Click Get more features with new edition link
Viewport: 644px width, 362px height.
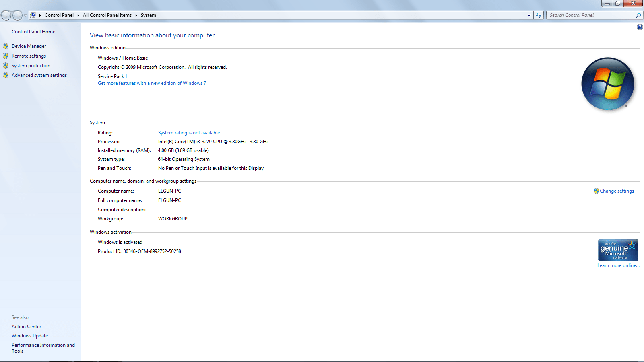click(x=152, y=83)
